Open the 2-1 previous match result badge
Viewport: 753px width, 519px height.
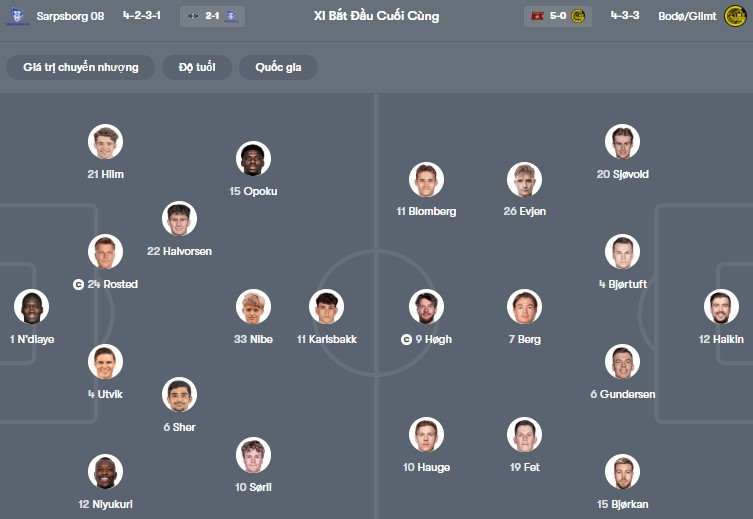211,16
